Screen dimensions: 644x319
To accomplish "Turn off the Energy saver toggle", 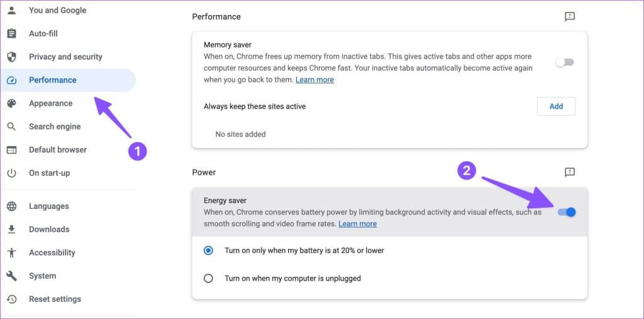I will click(x=567, y=212).
